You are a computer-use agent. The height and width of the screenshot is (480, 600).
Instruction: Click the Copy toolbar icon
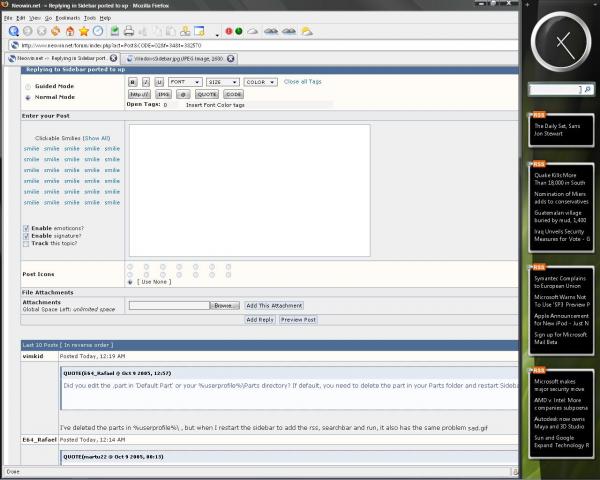[157, 31]
